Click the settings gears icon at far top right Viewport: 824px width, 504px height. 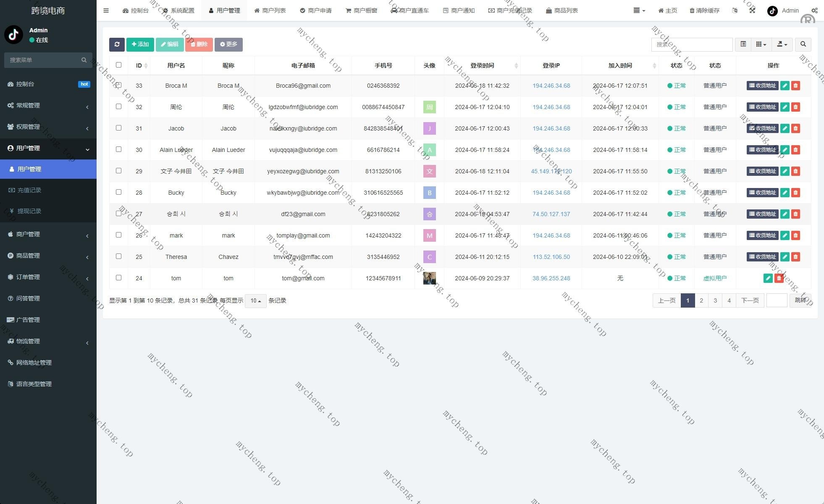pos(814,10)
